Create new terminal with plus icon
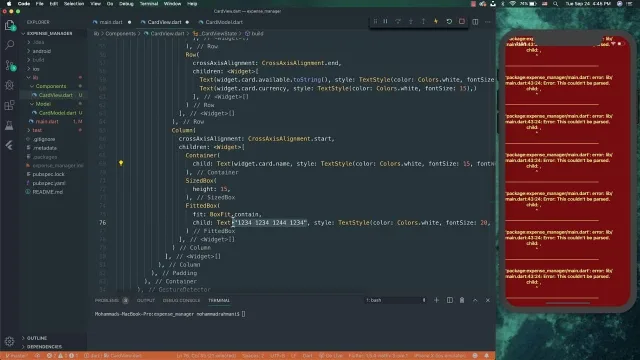Image resolution: width=640 pixels, height=360 pixels. point(436,300)
